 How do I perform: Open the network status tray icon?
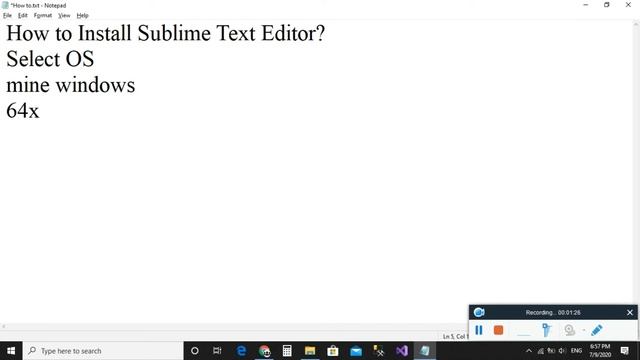[x=540, y=351]
